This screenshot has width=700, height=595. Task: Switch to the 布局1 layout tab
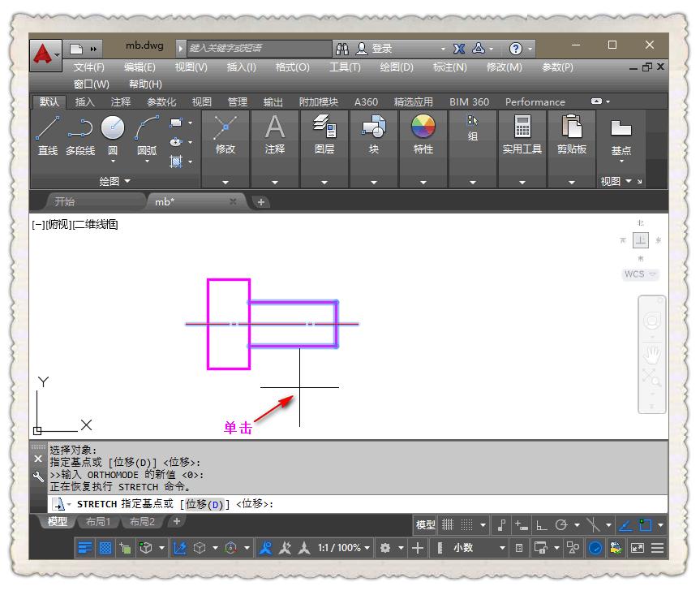pyautogui.click(x=98, y=522)
